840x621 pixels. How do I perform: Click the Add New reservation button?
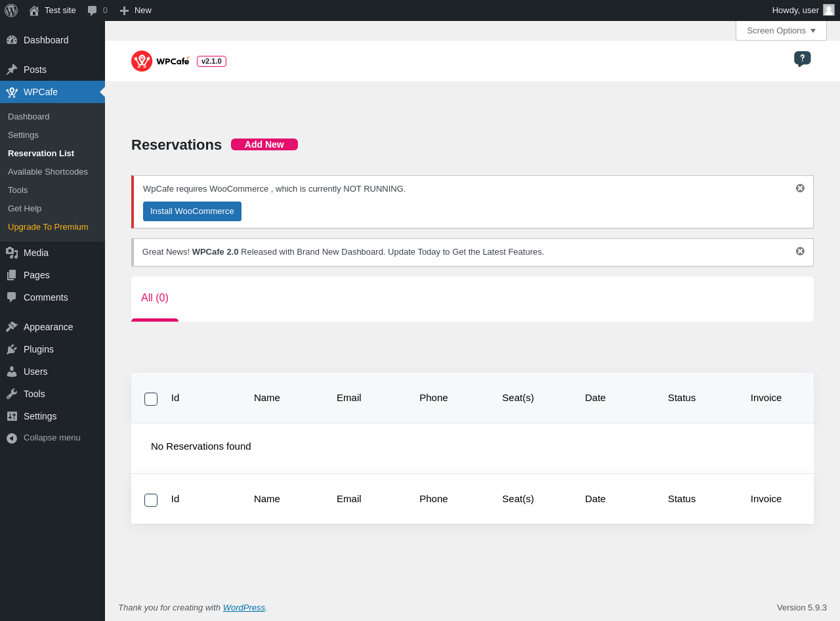click(x=264, y=144)
